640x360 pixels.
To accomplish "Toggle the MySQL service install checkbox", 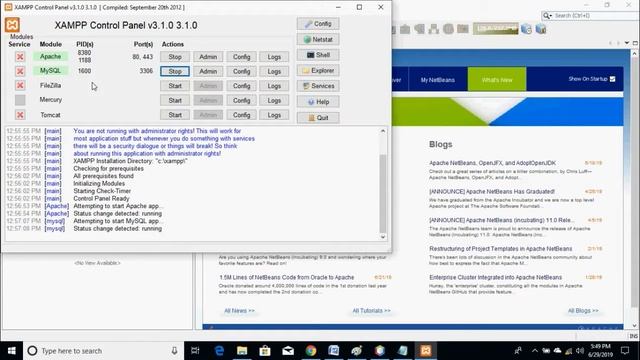I will 20,71.
